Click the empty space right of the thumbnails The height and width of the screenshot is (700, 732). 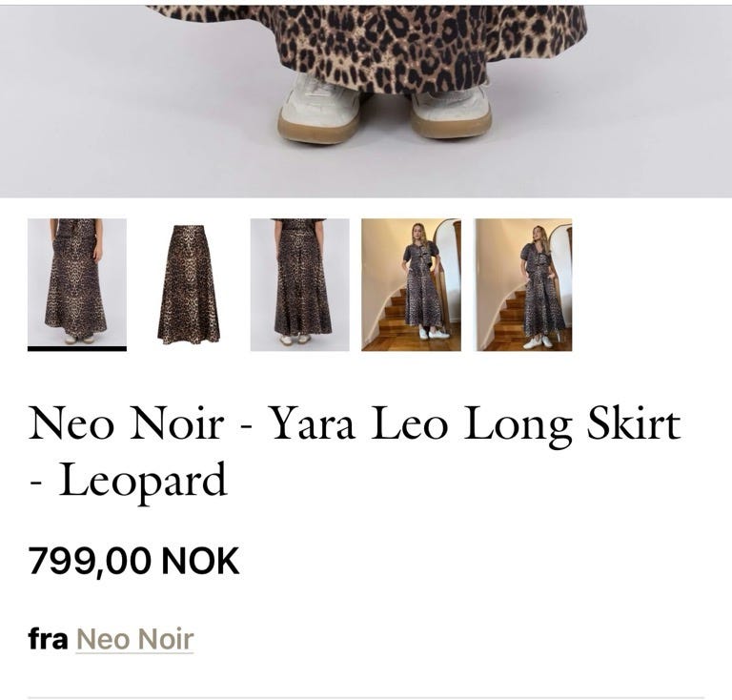coord(649,284)
